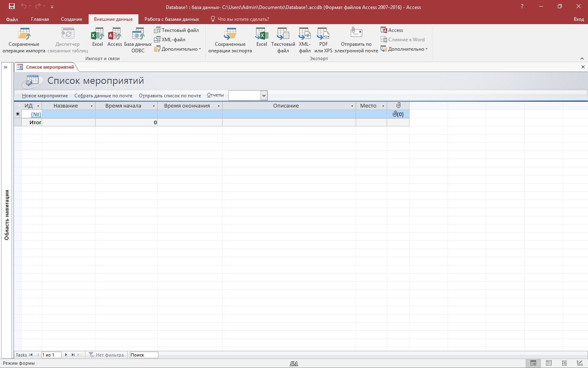Expand the Область навигации pane
Screen dimensions: 588x368
pos(6,67)
